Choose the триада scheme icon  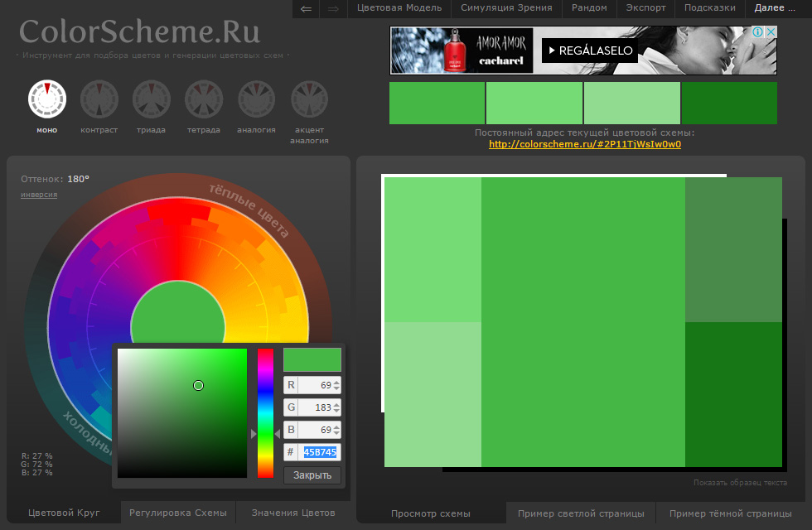(x=152, y=99)
